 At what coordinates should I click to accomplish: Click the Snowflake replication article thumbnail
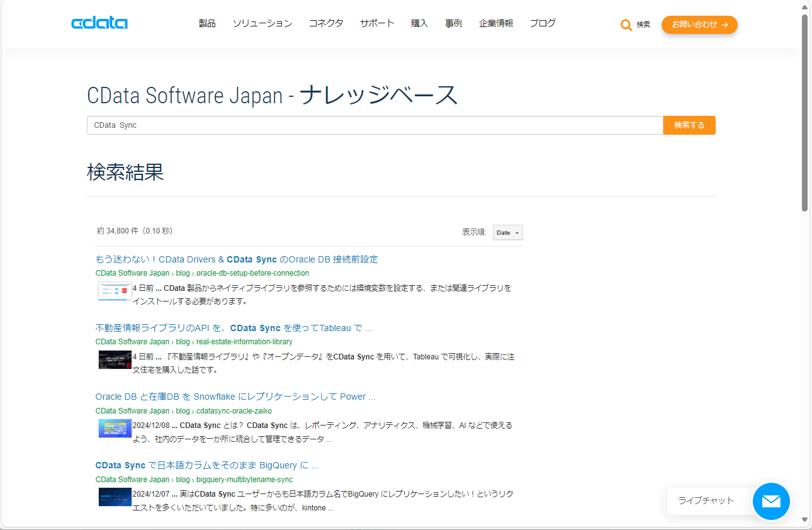[x=115, y=428]
